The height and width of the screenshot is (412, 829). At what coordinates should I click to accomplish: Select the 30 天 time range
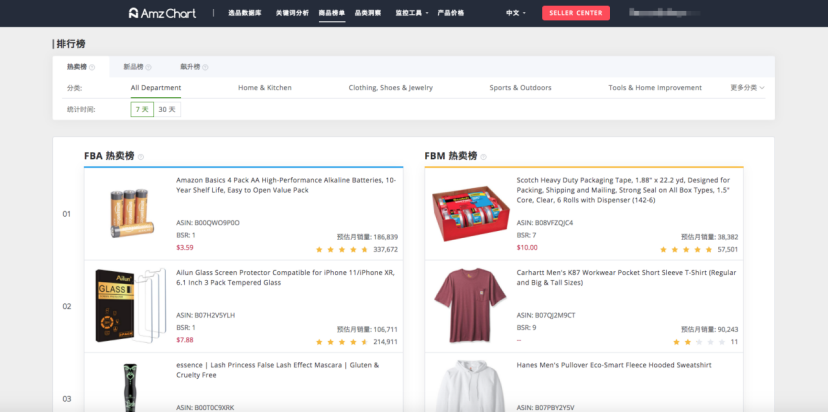pos(167,109)
